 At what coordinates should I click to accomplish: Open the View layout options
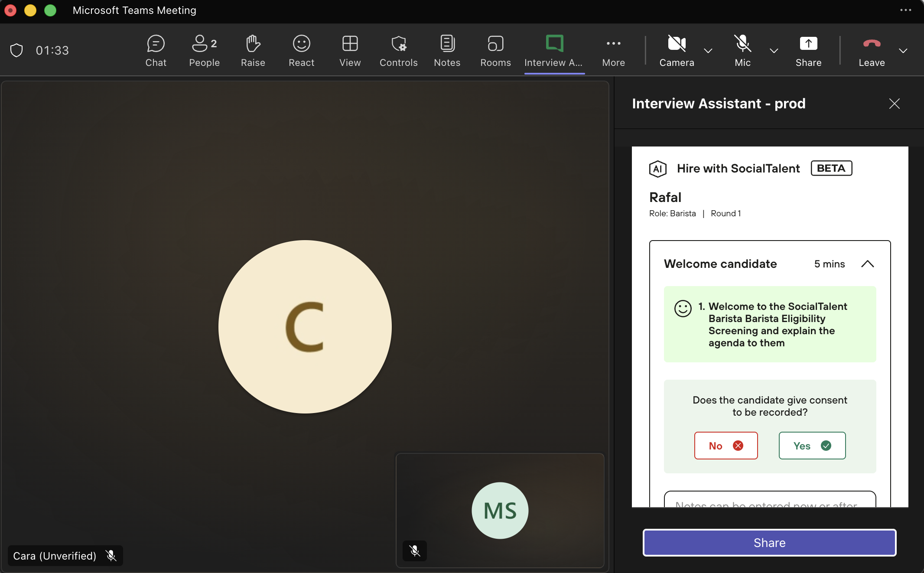pyautogui.click(x=350, y=51)
